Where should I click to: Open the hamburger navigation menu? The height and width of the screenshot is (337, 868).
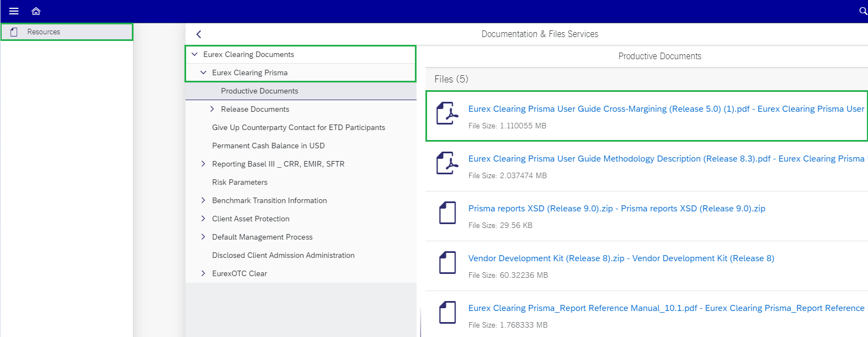coord(14,11)
